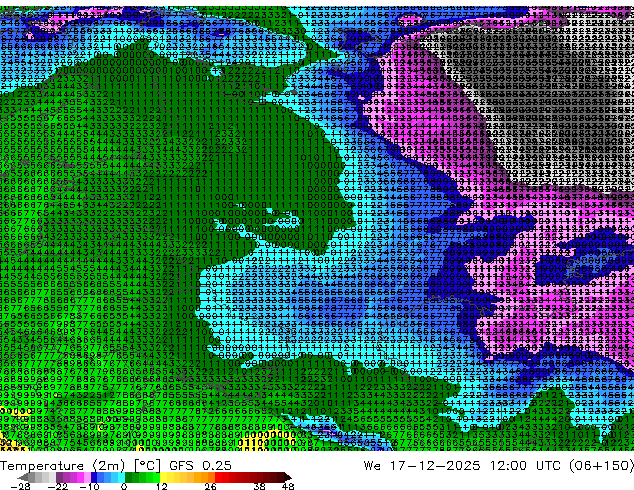Click the '-10' legend value
The image size is (634, 490).
89,486
